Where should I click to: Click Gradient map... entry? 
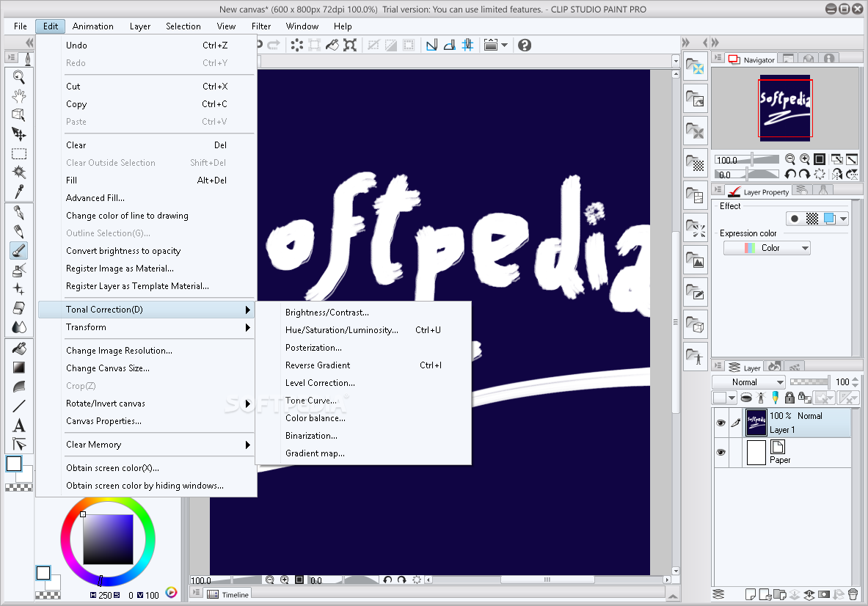coord(315,453)
